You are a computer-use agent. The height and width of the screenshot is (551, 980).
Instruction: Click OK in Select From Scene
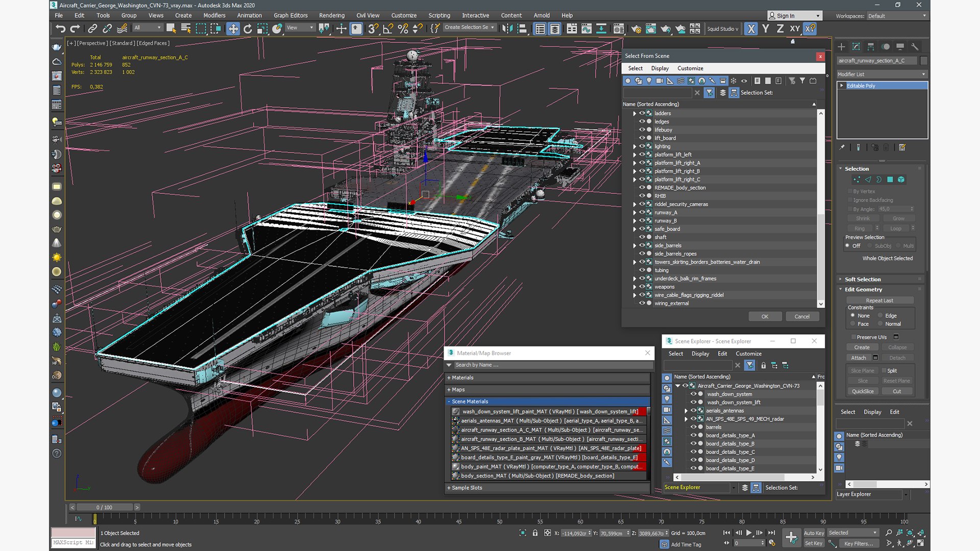(x=765, y=316)
